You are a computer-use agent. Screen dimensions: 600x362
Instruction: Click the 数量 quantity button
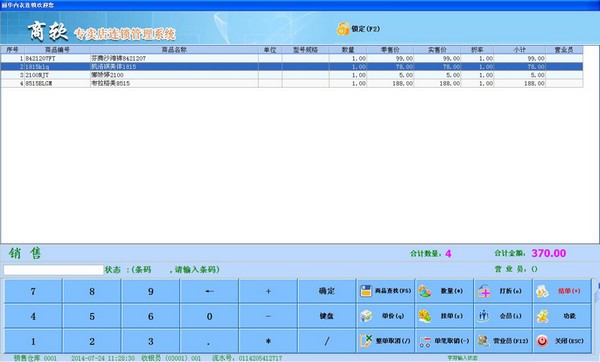coord(444,291)
